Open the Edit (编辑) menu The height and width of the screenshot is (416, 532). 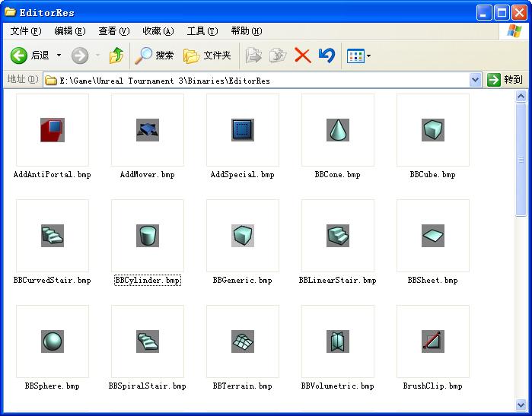[70, 31]
